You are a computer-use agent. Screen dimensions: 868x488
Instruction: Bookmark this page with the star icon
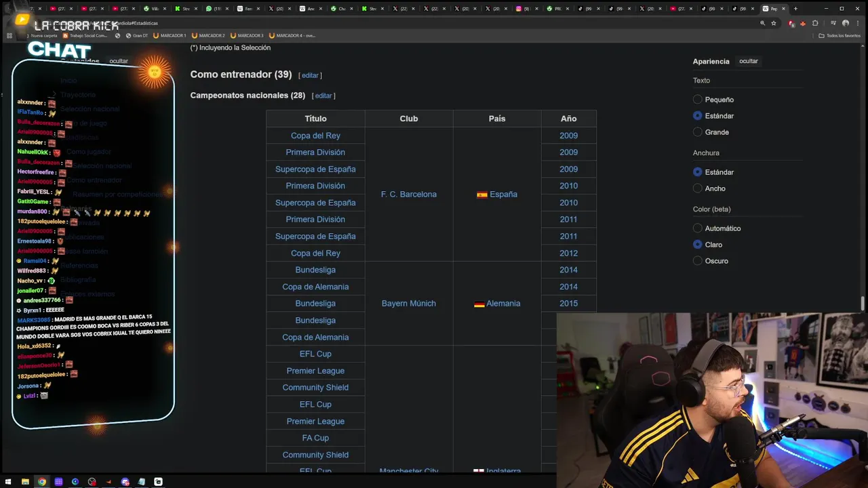pos(774,23)
